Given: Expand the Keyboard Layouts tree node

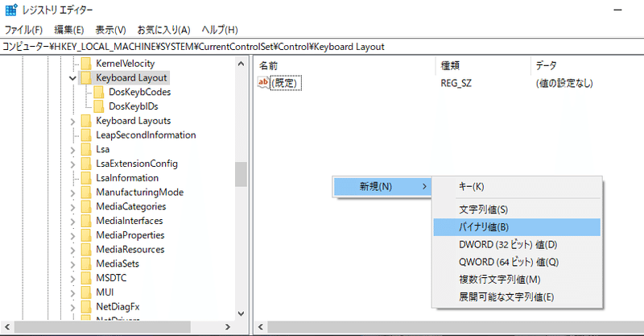Looking at the screenshot, I should (72, 122).
